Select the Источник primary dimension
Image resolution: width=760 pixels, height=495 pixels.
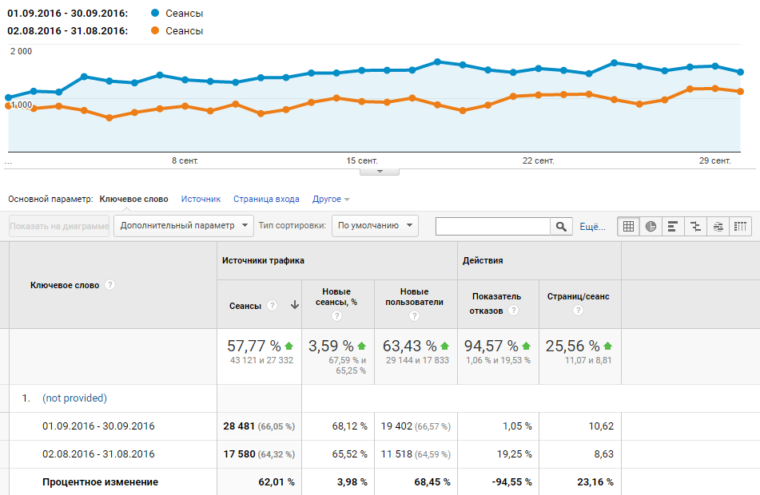[201, 199]
